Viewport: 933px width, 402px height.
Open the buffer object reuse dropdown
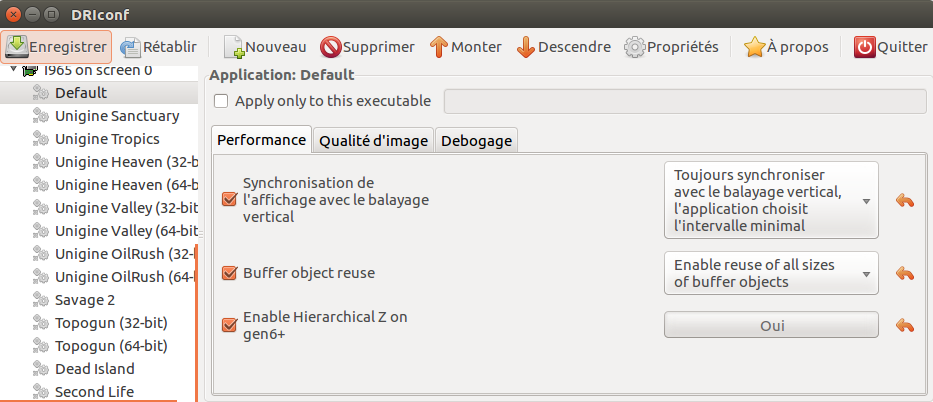(771, 273)
